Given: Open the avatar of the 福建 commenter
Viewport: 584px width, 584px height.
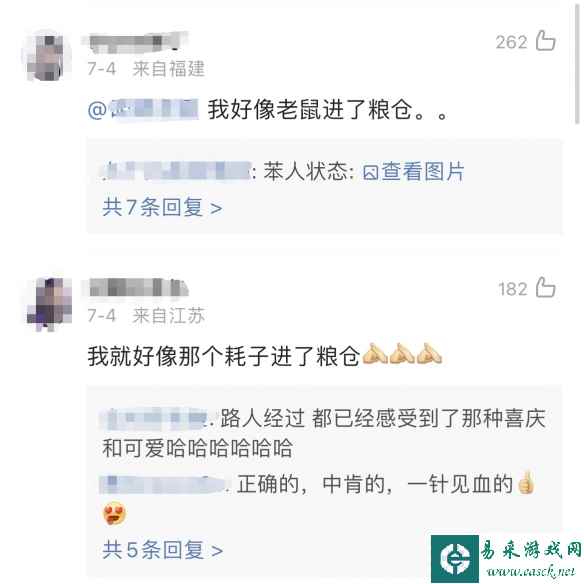Looking at the screenshot, I should [x=47, y=56].
